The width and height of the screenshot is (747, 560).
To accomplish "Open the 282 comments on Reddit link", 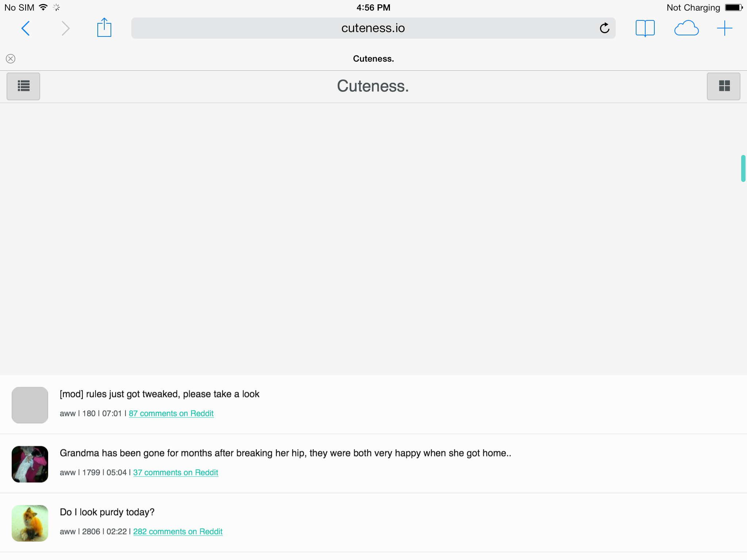I will point(178,532).
